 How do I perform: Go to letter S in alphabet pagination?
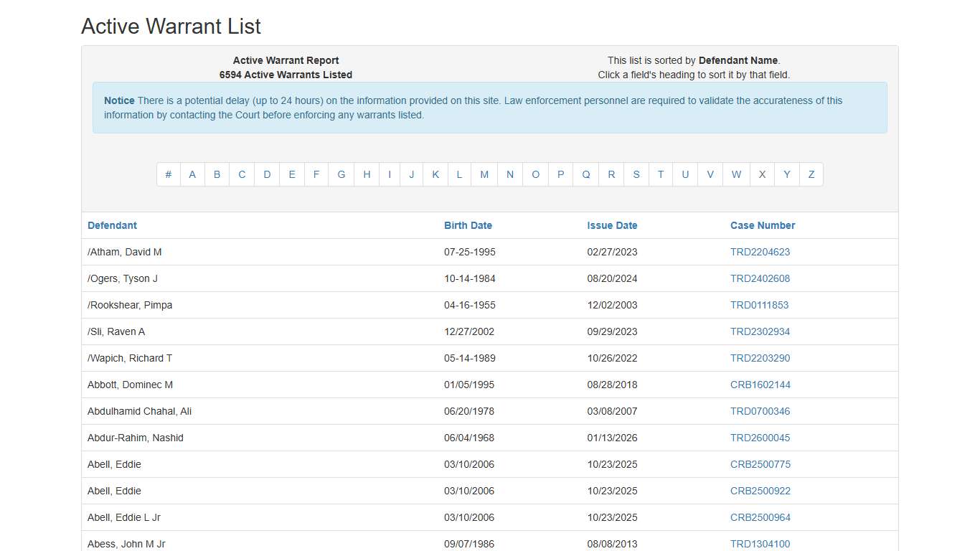(636, 174)
